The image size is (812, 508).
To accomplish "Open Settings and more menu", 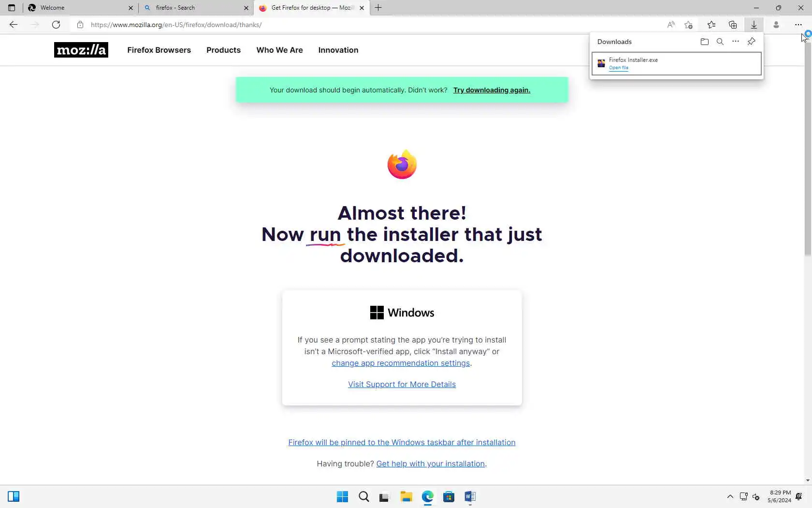I will coord(798,25).
